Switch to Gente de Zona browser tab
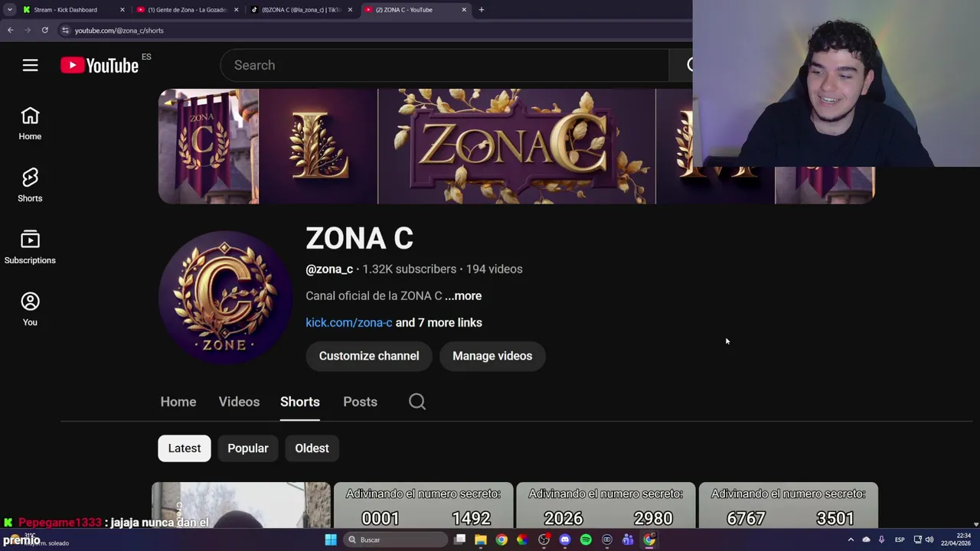This screenshot has width=980, height=551. tap(188, 10)
